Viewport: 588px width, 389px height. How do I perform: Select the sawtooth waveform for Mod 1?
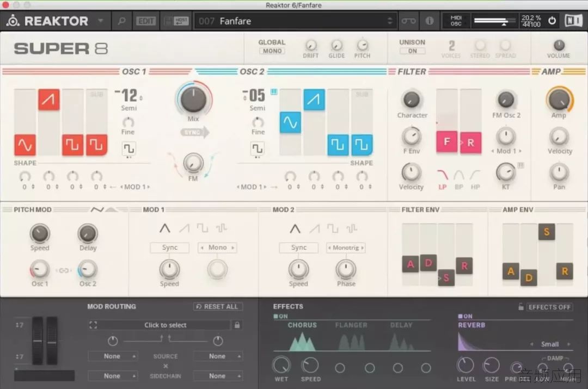[x=184, y=228]
